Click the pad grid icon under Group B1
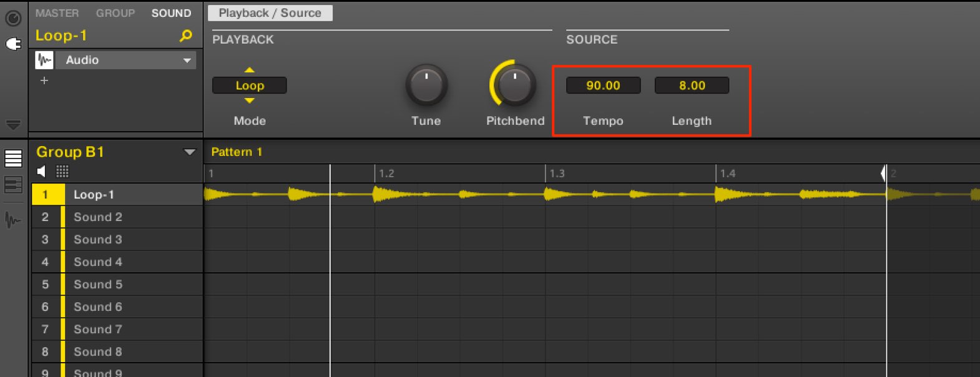Screen dimensions: 980x377 click(62, 171)
